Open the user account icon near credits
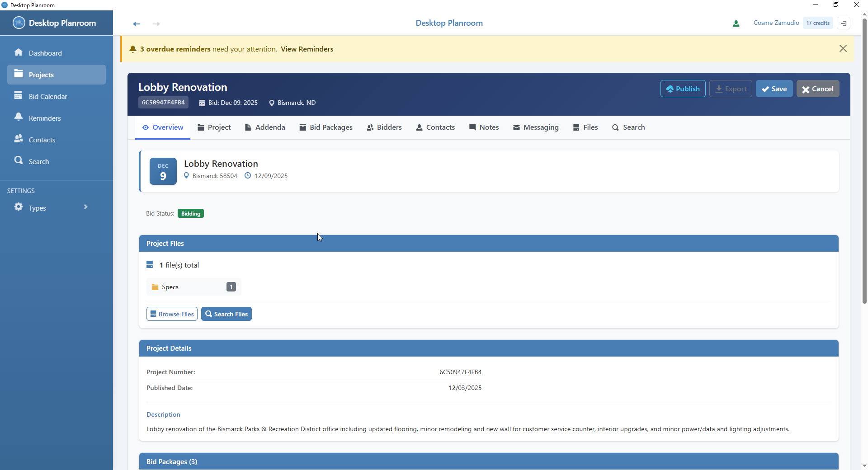The height and width of the screenshot is (470, 868). [x=736, y=23]
